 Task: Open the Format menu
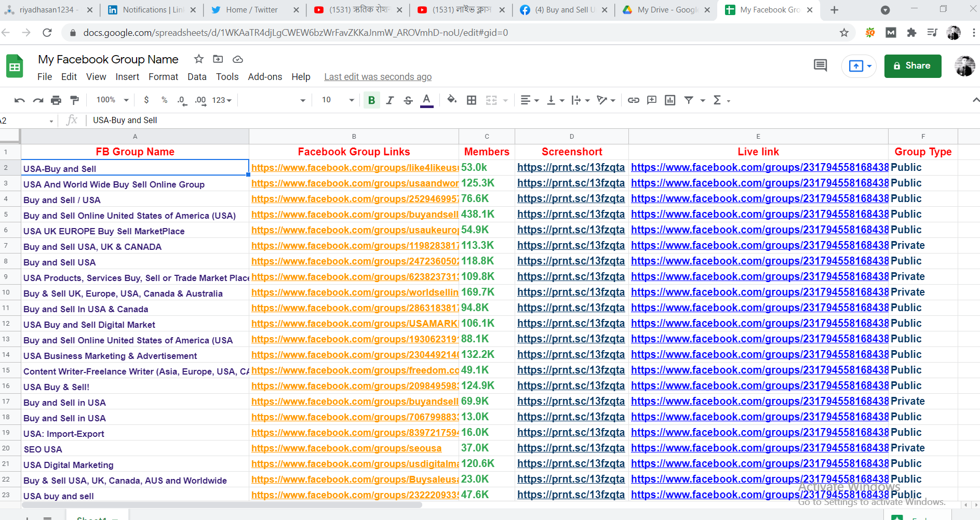163,77
